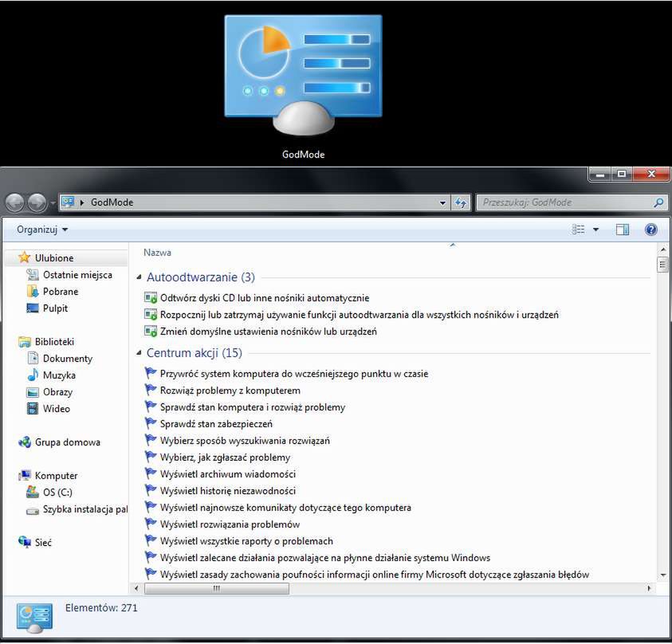The height and width of the screenshot is (644, 672).
Task: Click the Biblioteki libraries icon
Action: tap(25, 341)
